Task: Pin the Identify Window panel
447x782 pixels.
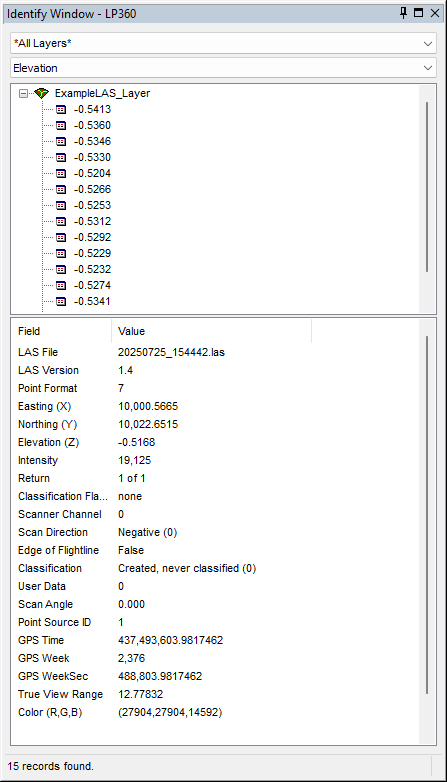Action: pyautogui.click(x=404, y=13)
